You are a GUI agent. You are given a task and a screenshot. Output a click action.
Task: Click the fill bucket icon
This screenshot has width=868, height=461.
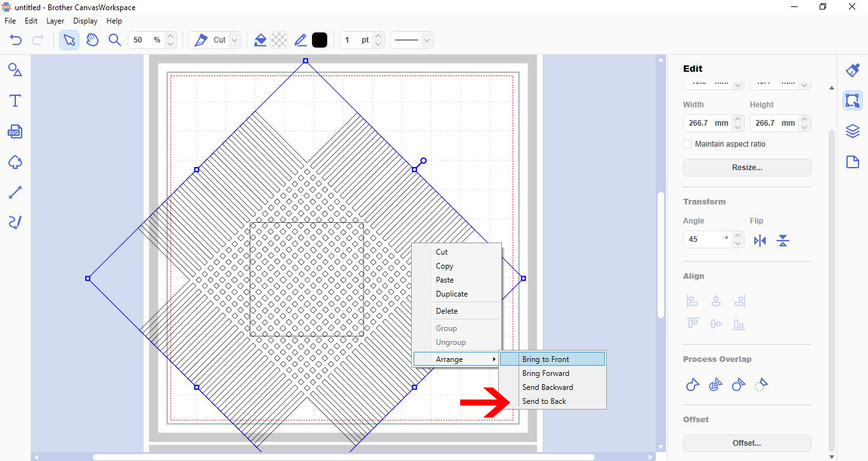(x=260, y=40)
